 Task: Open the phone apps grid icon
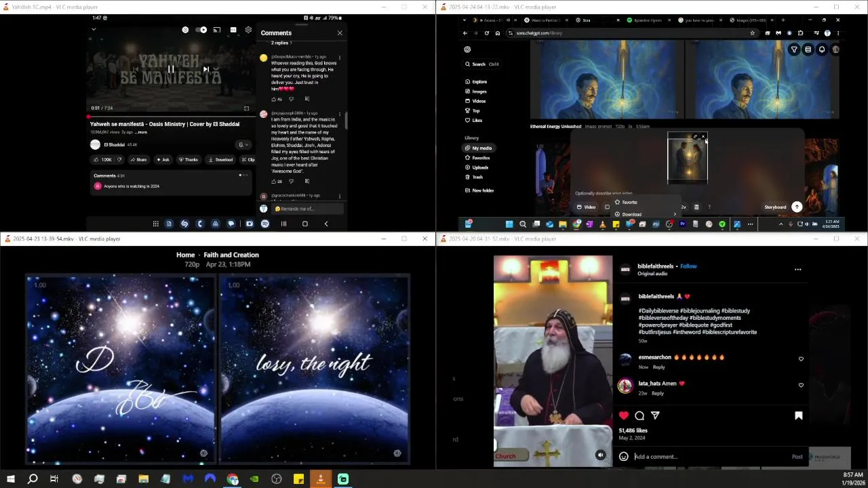pos(155,224)
